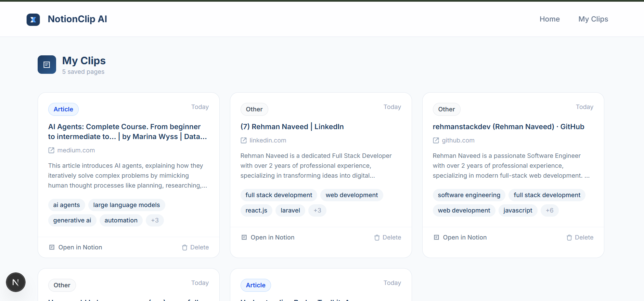
Task: Click the Article badge on the AI Agents card
Action: tap(63, 109)
